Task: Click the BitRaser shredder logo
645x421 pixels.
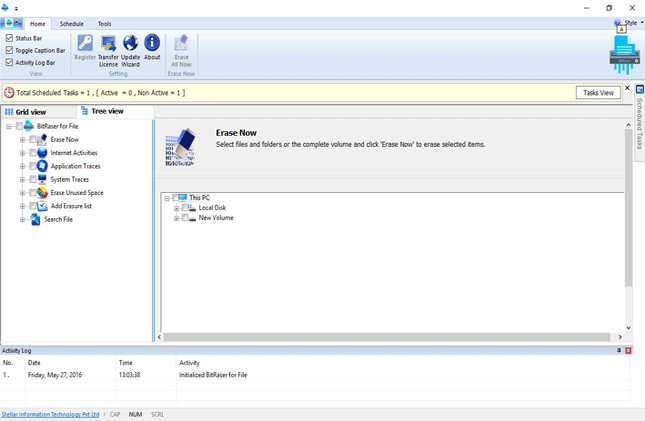Action: pyautogui.click(x=624, y=55)
